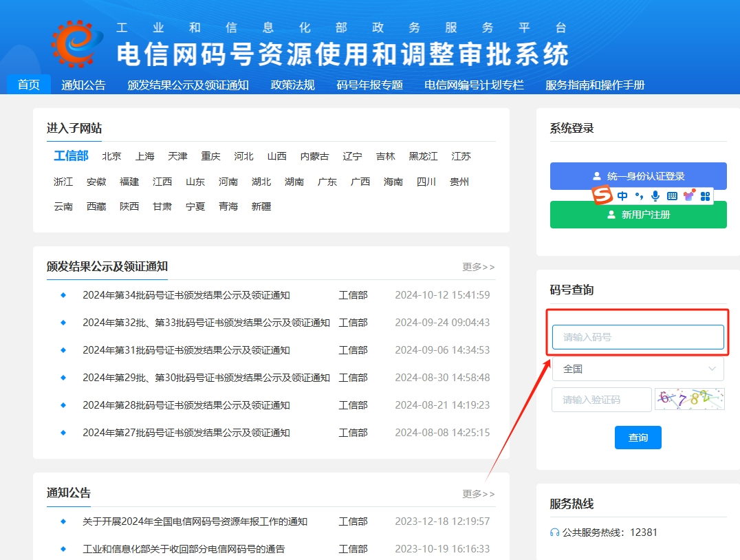This screenshot has height=560, width=740.
Task: Focus the 请输入码号 input field
Action: point(638,337)
